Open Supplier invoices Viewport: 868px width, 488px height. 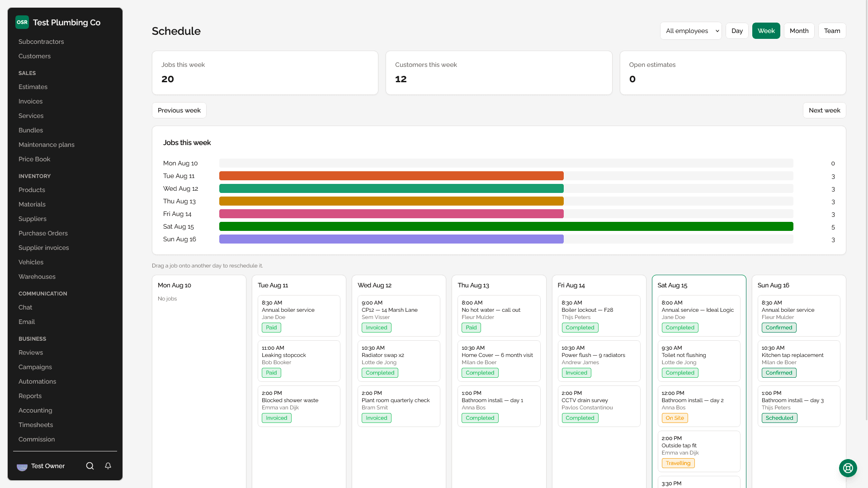click(x=44, y=248)
